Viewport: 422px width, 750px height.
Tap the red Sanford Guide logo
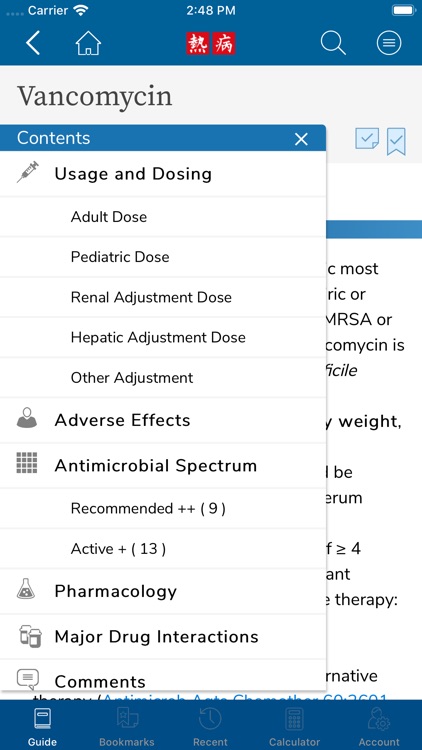[x=211, y=44]
